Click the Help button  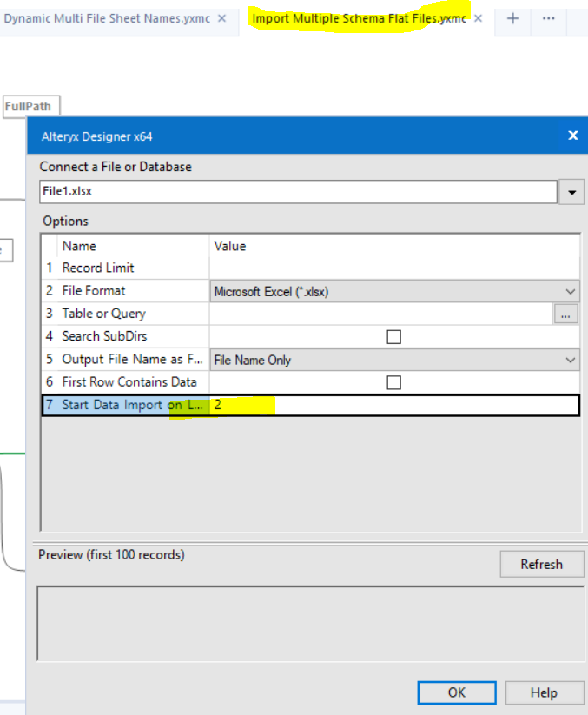(x=544, y=692)
